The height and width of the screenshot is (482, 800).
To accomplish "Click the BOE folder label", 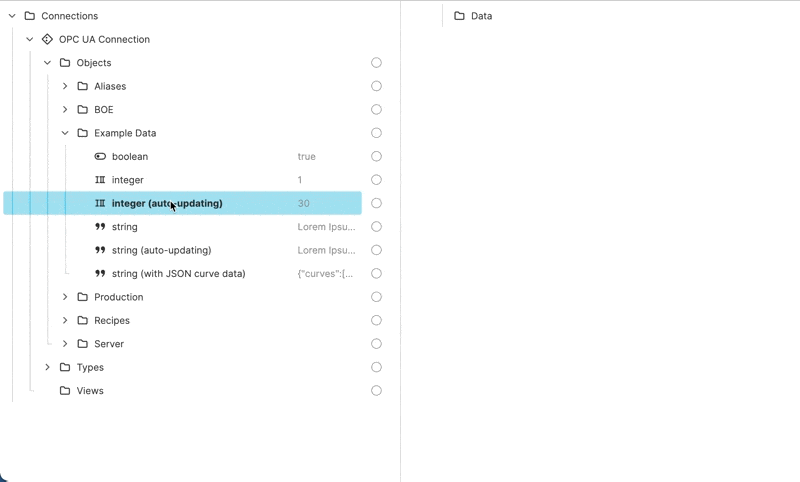I will (x=103, y=110).
